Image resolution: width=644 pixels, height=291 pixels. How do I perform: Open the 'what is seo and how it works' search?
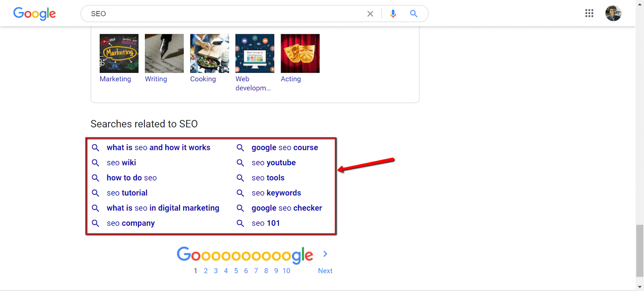pos(158,148)
